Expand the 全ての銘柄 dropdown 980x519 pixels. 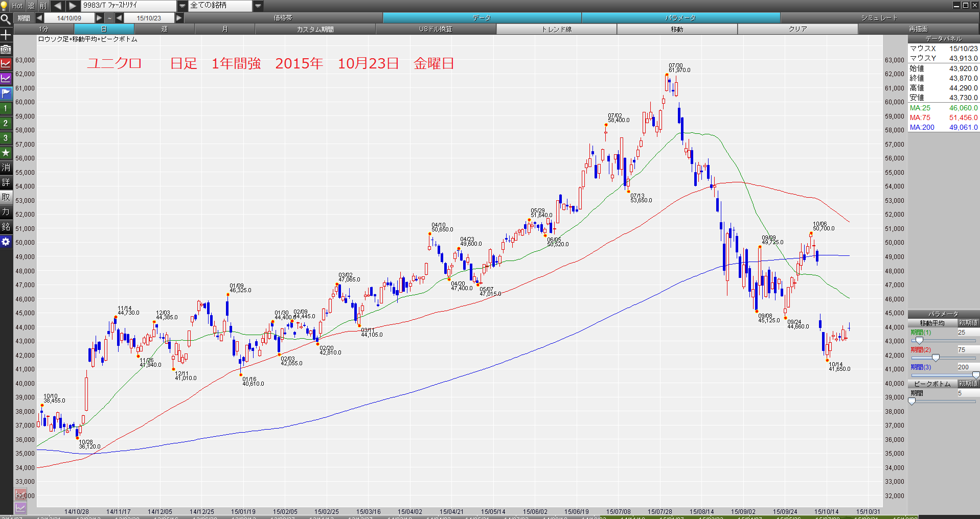(258, 6)
